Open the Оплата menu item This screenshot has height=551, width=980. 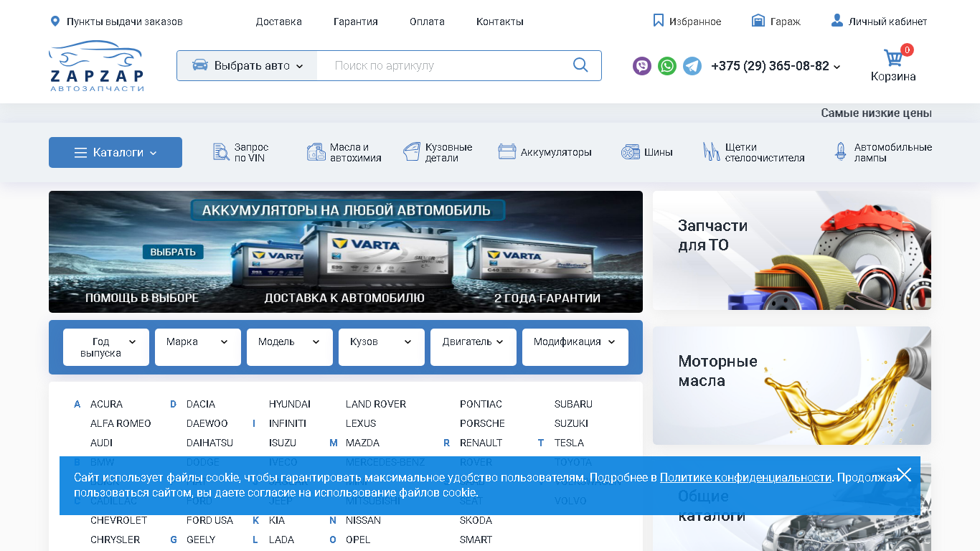[x=427, y=22]
